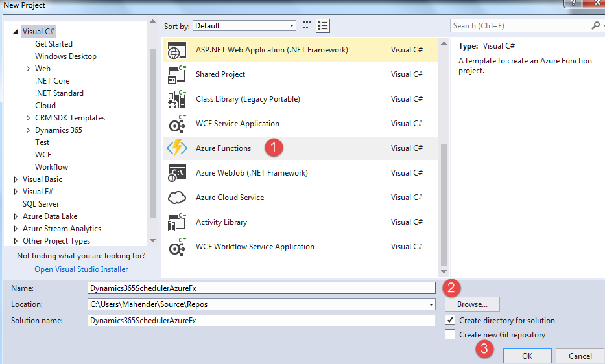
Task: Open Visual Studio Installer link
Action: [x=81, y=269]
